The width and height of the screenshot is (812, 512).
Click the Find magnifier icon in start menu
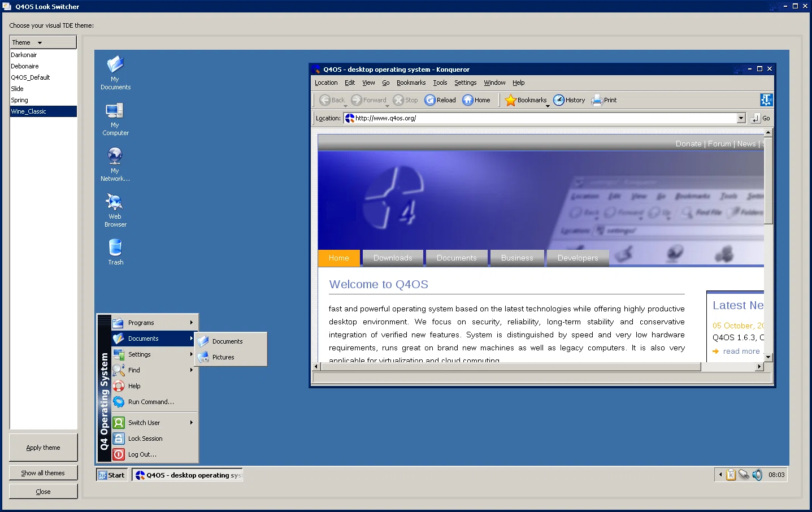click(118, 370)
